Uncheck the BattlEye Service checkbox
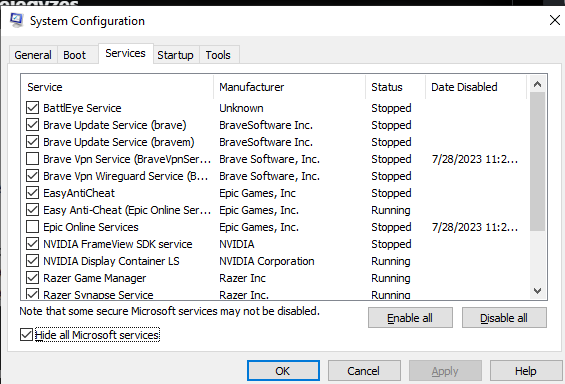This screenshot has width=565, height=384. pyautogui.click(x=32, y=108)
